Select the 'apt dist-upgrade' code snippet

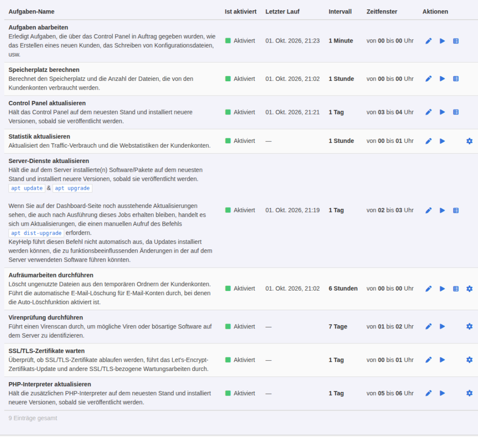point(36,233)
